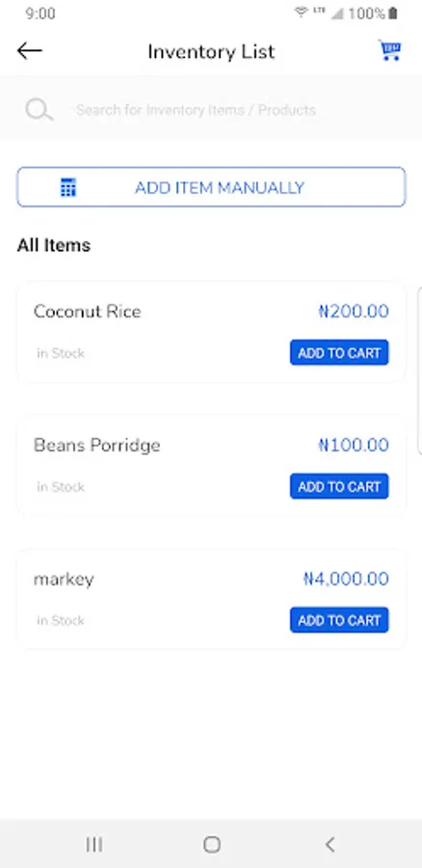Open the markey item card

211,599
